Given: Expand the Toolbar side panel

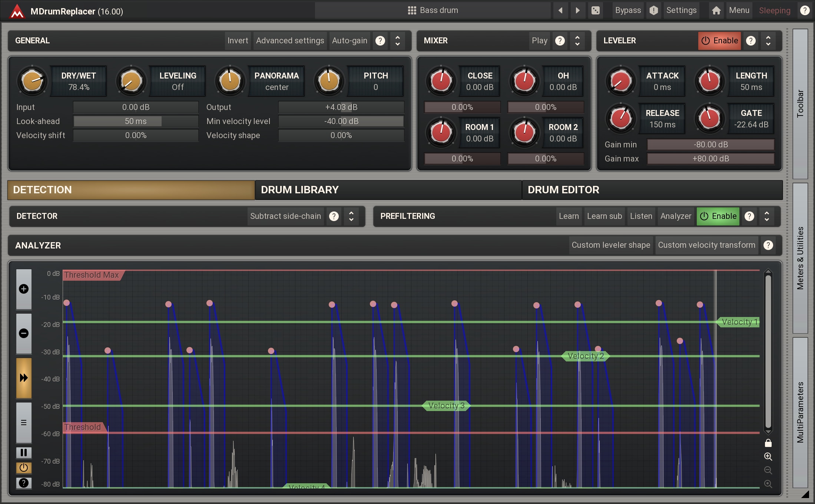Looking at the screenshot, I should (800, 104).
